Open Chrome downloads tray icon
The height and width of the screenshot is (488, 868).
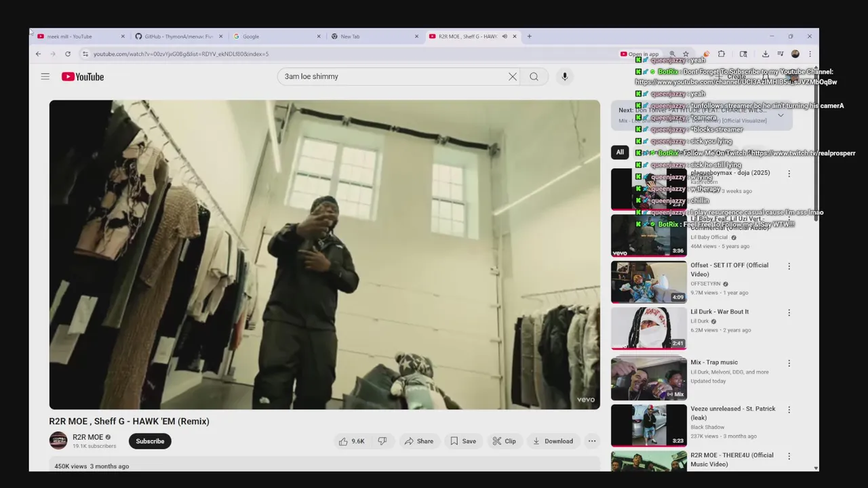(x=766, y=54)
